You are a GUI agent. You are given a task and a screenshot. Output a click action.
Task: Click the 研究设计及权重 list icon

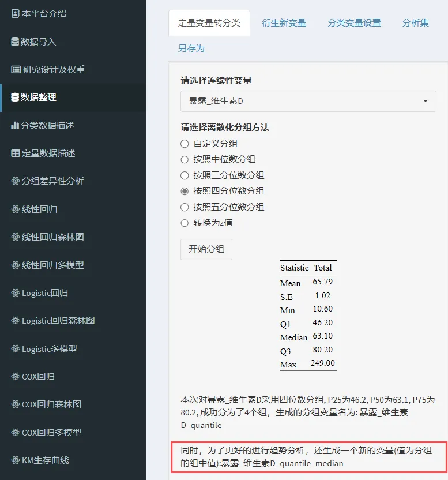coord(16,69)
